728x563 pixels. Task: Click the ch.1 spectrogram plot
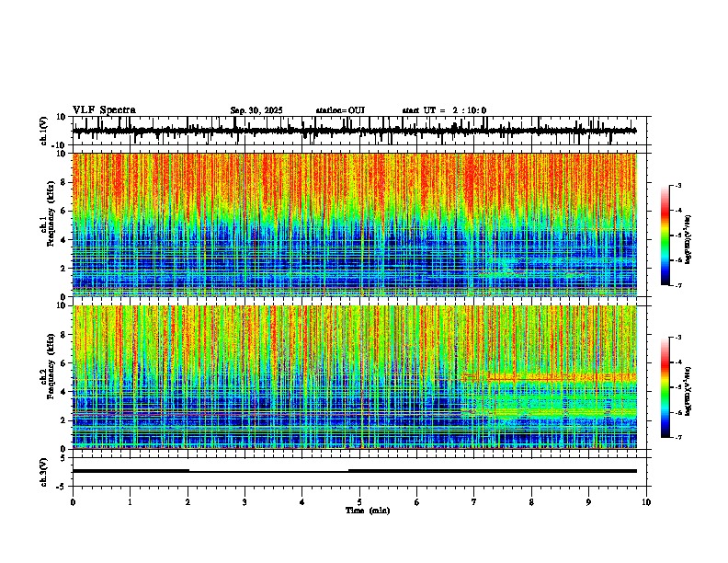click(x=355, y=224)
